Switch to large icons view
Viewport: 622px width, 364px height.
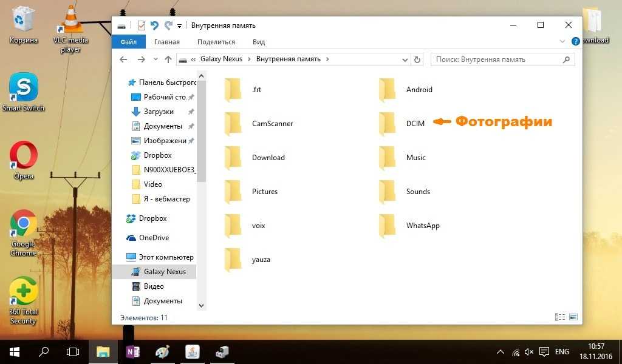(573, 317)
